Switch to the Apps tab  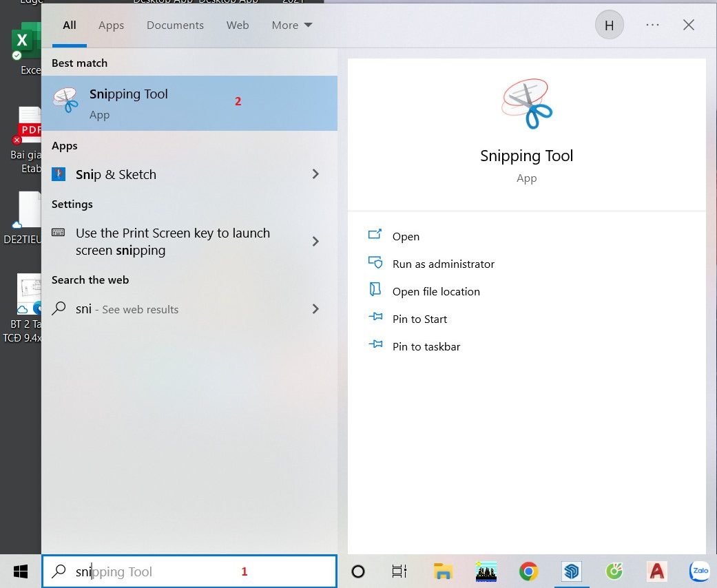pos(111,25)
